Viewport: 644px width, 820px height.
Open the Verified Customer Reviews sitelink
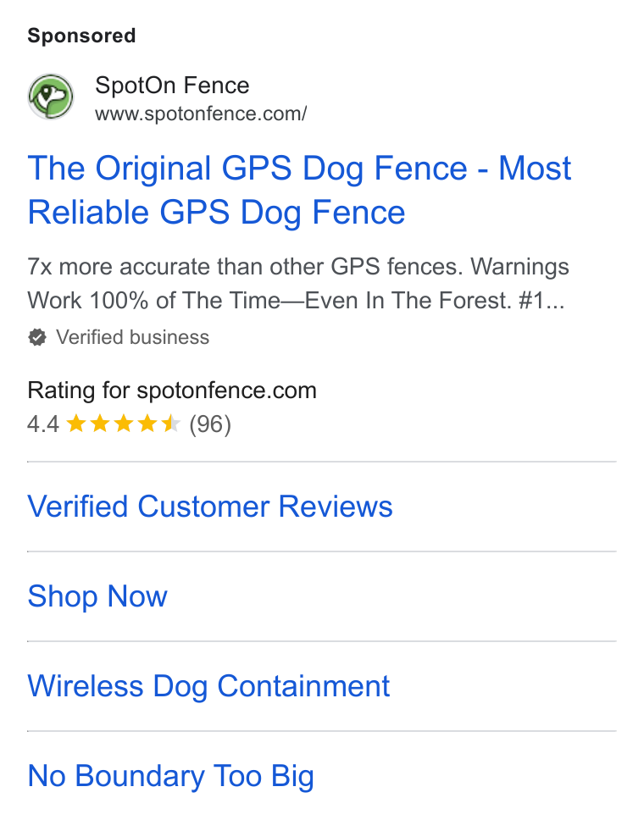tap(210, 507)
